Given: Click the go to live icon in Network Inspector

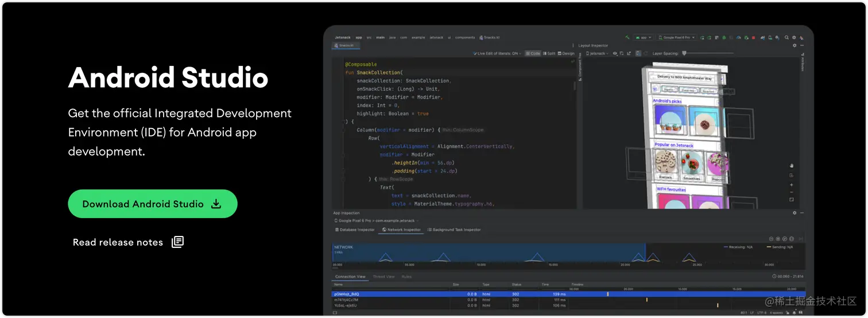Looking at the screenshot, I should click(801, 239).
